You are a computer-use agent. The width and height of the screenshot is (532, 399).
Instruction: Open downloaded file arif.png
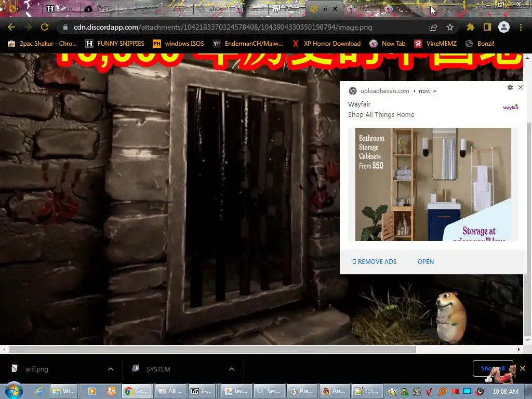[37, 369]
